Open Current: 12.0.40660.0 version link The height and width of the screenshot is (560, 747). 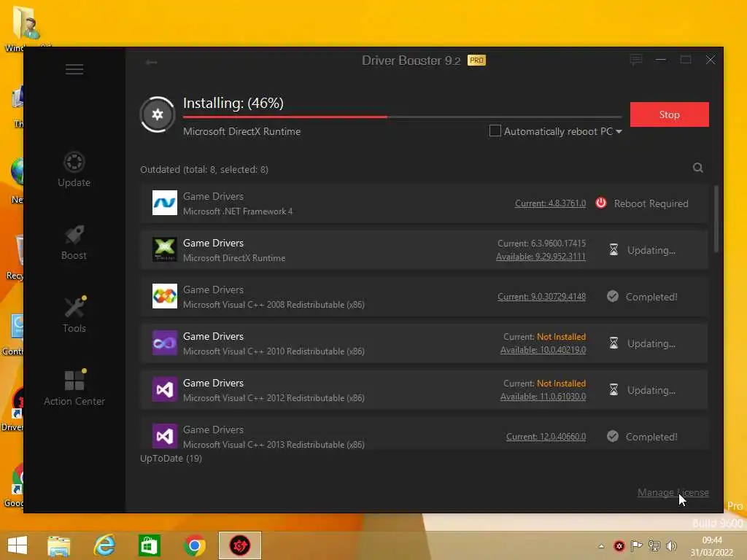(x=546, y=437)
